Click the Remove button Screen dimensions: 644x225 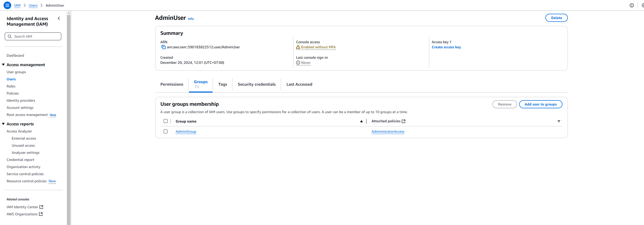504,104
